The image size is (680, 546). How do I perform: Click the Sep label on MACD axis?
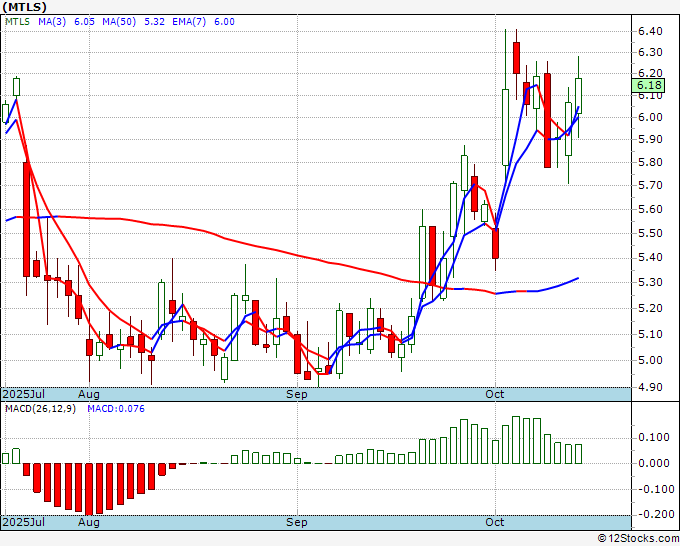[x=297, y=522]
